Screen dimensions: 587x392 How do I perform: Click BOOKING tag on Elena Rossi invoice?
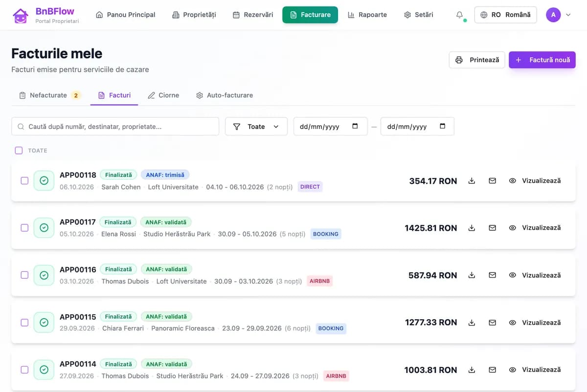coord(326,234)
